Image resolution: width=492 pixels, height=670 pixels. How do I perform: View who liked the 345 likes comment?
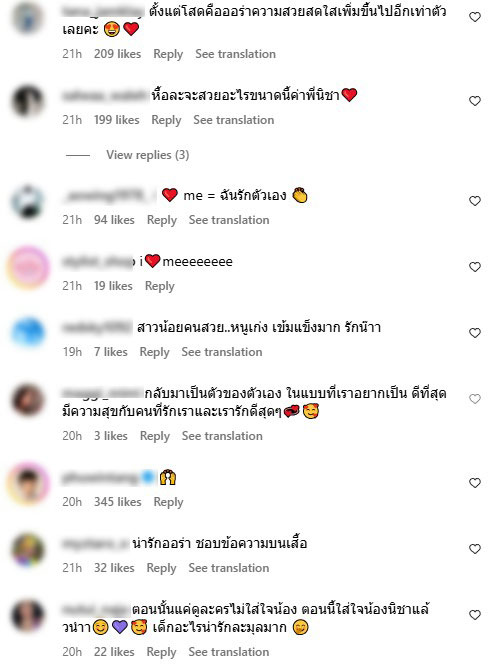pyautogui.click(x=118, y=502)
